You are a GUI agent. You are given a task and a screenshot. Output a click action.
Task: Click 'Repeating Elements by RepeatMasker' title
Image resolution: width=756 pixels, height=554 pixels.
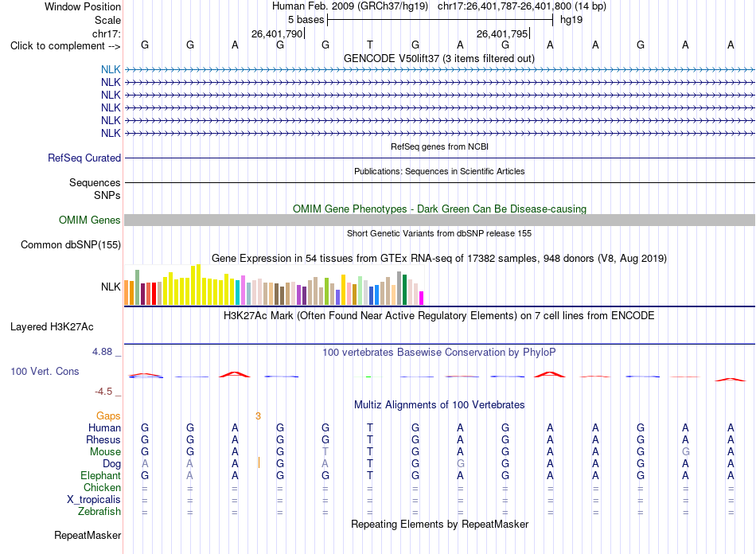click(440, 524)
